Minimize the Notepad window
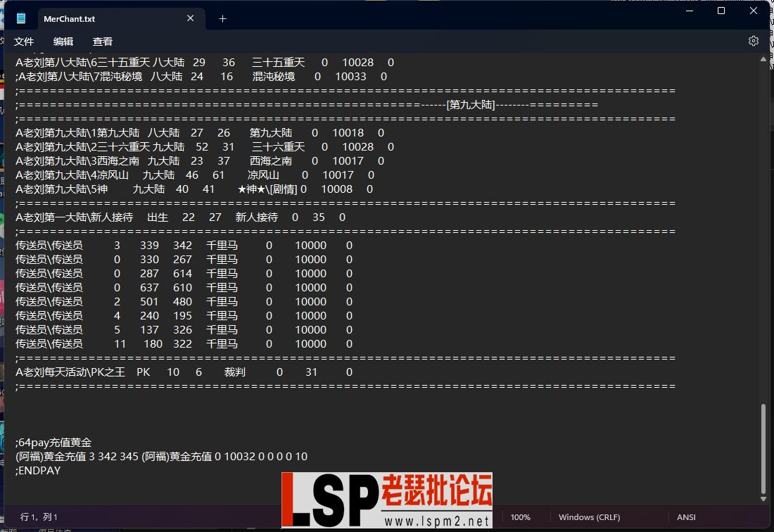This screenshot has height=532, width=774. tap(690, 11)
